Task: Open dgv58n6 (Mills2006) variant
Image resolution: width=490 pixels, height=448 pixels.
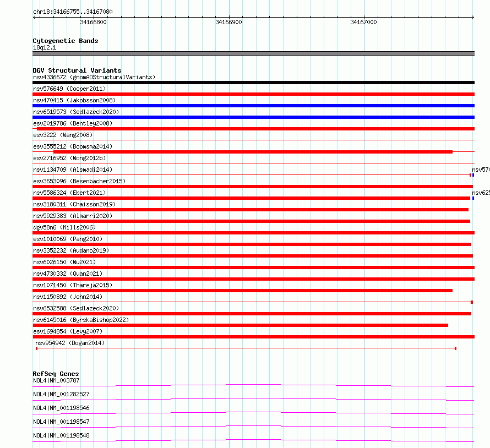Action: tap(64, 227)
